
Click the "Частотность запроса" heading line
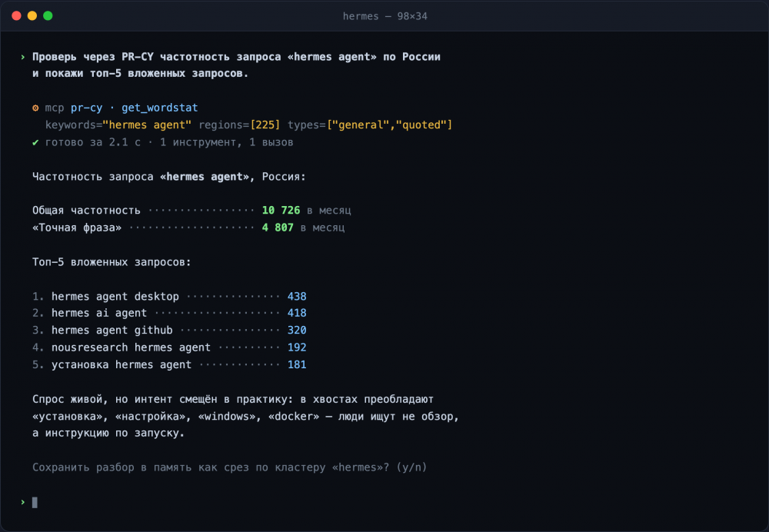(x=169, y=177)
